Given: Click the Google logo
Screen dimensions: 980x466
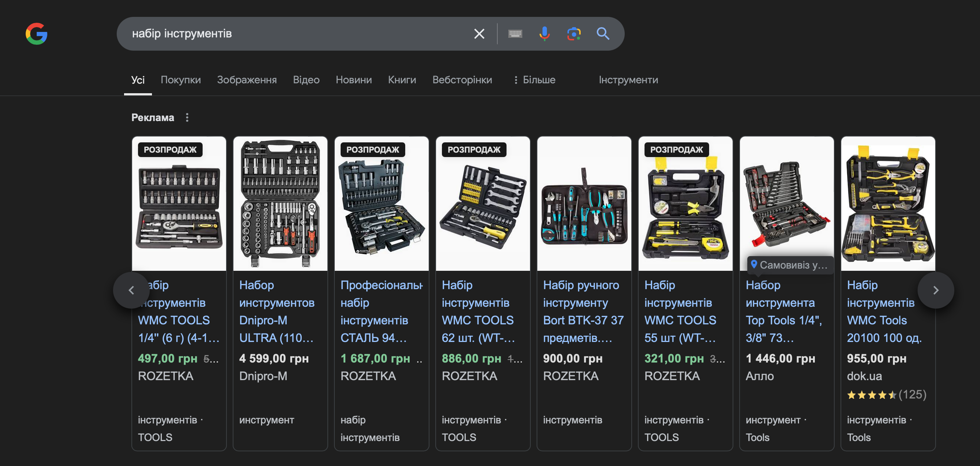Looking at the screenshot, I should point(37,33).
